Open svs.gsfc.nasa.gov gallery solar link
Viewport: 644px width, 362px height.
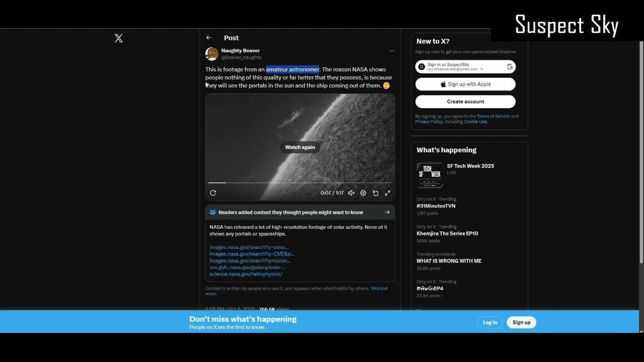248,267
